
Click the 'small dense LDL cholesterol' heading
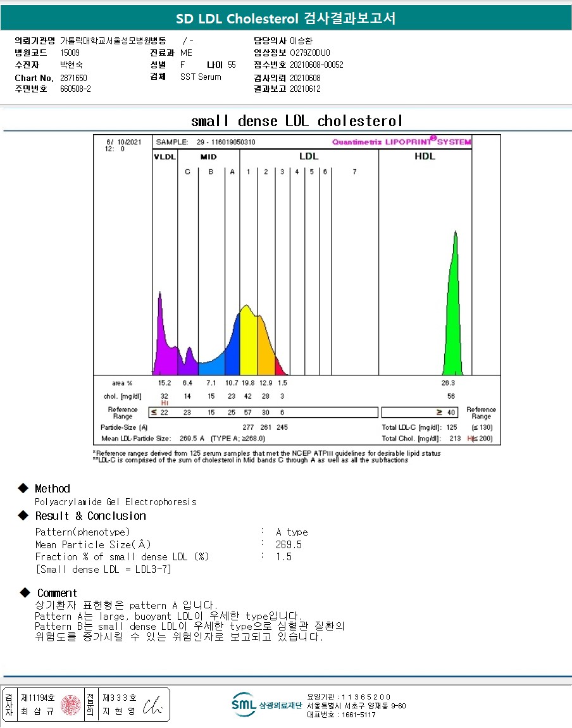tap(296, 121)
